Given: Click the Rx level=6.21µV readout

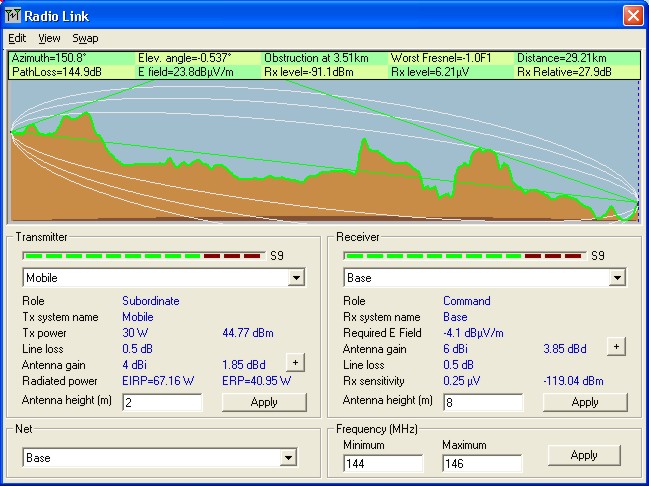Looking at the screenshot, I should click(430, 72).
